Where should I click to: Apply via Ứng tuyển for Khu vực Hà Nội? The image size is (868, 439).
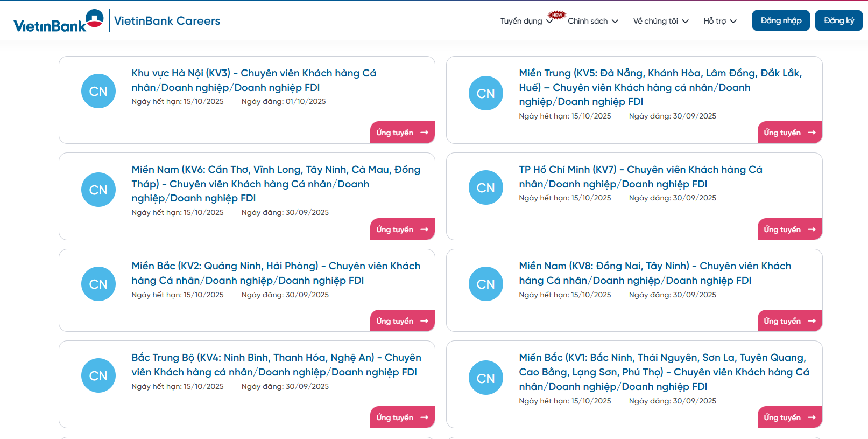pyautogui.click(x=402, y=133)
